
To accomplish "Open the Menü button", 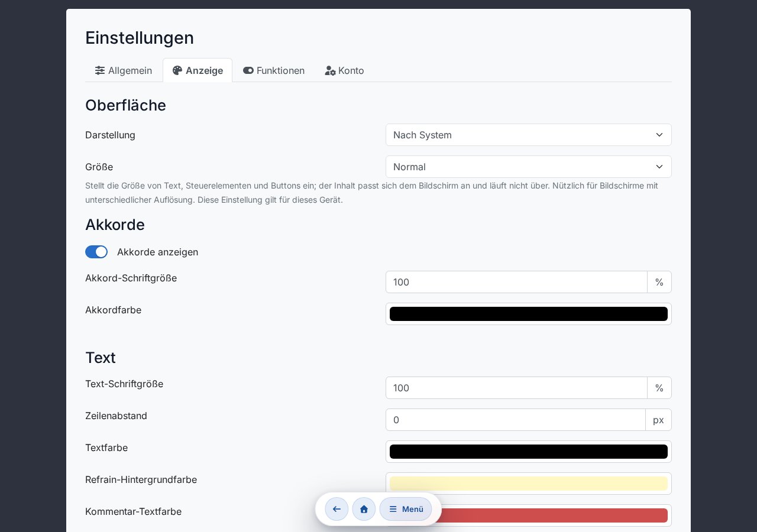I will pos(406,509).
